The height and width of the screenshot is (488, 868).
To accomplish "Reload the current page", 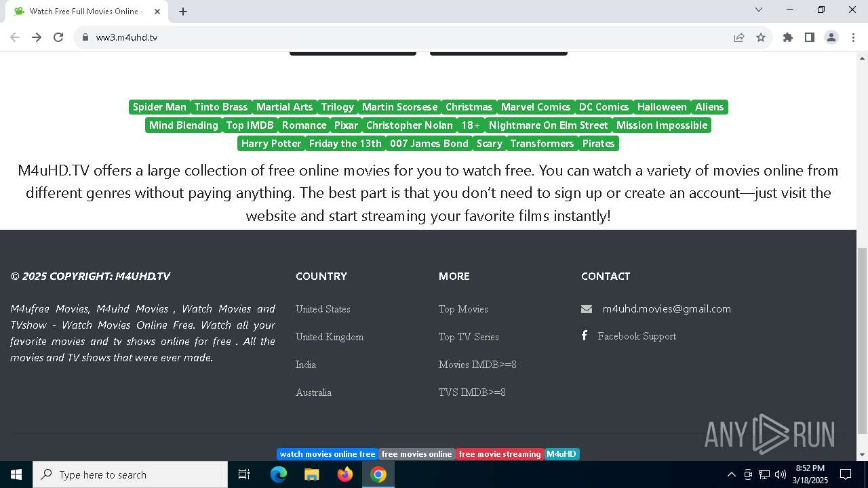I will (58, 37).
